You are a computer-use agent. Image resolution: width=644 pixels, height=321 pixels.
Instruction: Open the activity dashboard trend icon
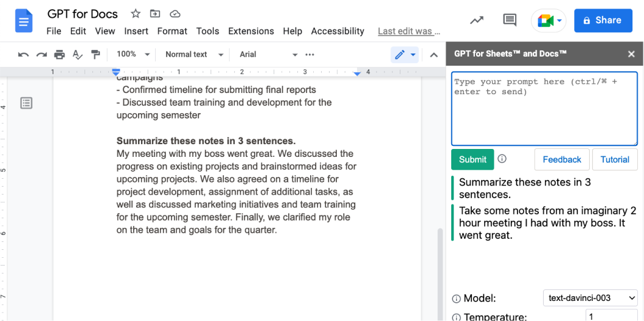point(477,20)
